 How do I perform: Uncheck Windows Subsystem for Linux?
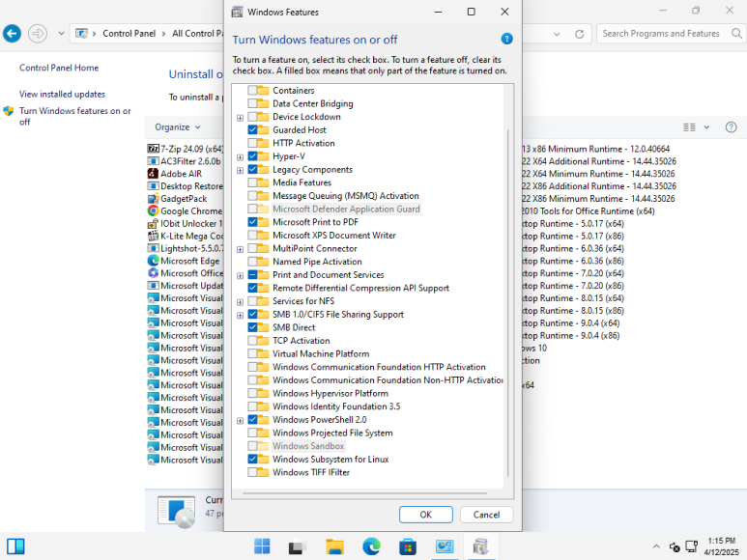[x=252, y=460]
